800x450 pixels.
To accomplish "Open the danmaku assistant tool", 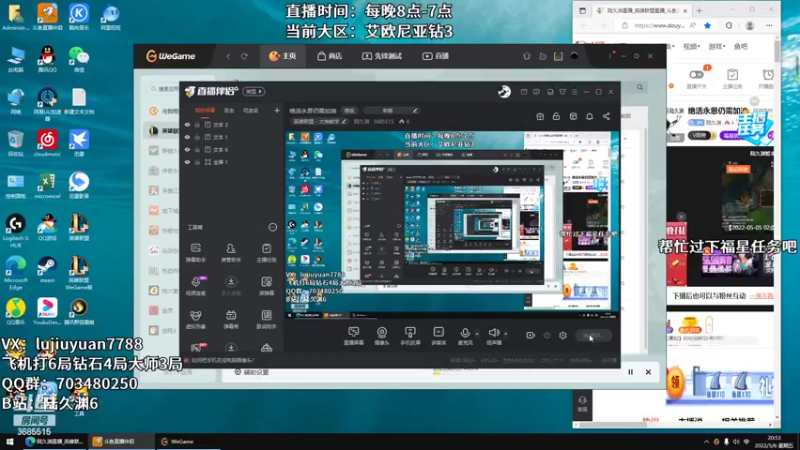I will click(x=195, y=252).
